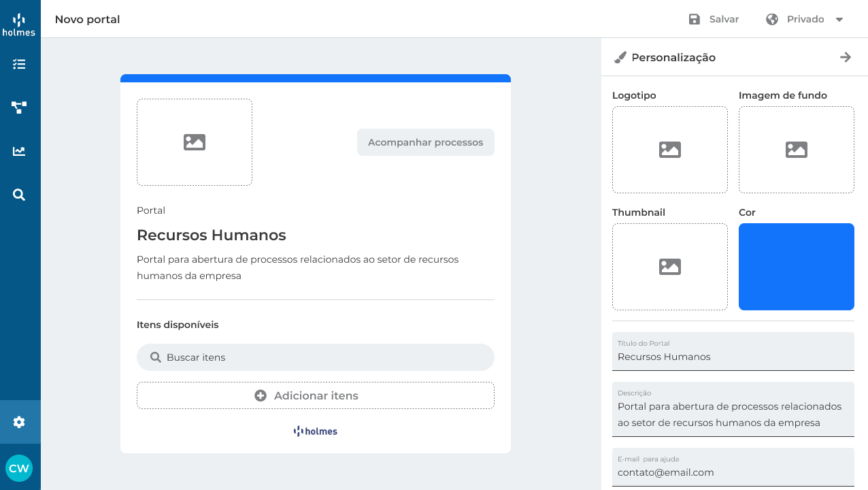Open the task list icon in sidebar
The width and height of the screenshot is (868, 490).
point(19,64)
